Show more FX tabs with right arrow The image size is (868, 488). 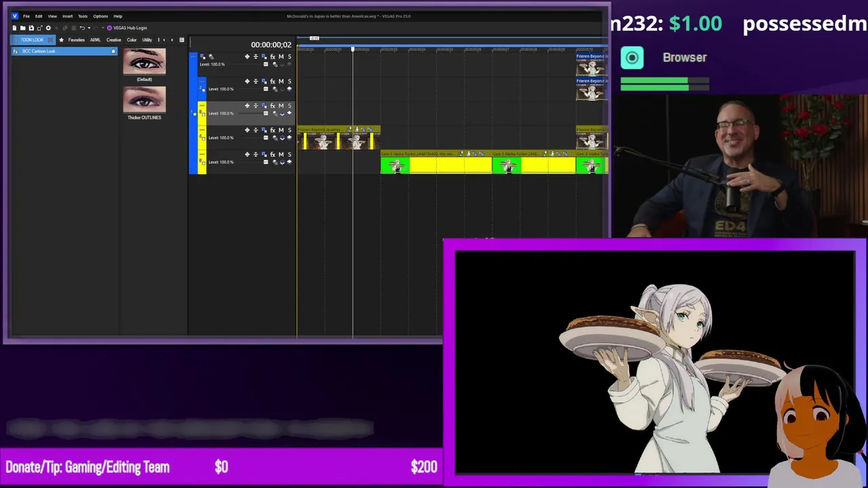[172, 40]
